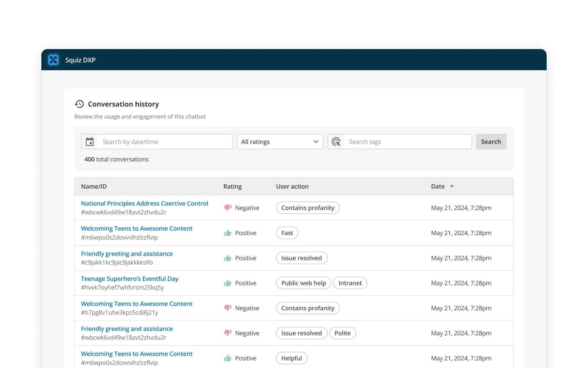Screen dimensions: 588x368
Task: Open National Principles Address Coercive Control conversation
Action: click(x=145, y=203)
